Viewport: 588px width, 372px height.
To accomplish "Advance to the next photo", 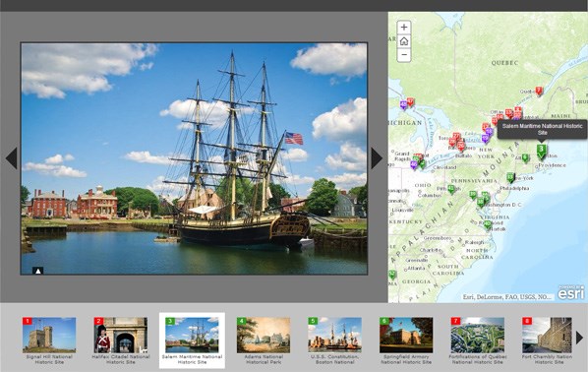I will (377, 158).
